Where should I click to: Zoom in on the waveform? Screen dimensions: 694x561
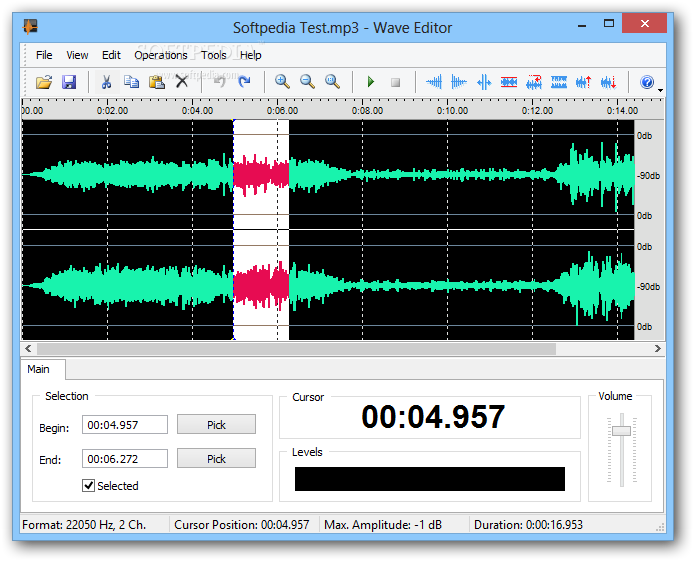coord(282,82)
